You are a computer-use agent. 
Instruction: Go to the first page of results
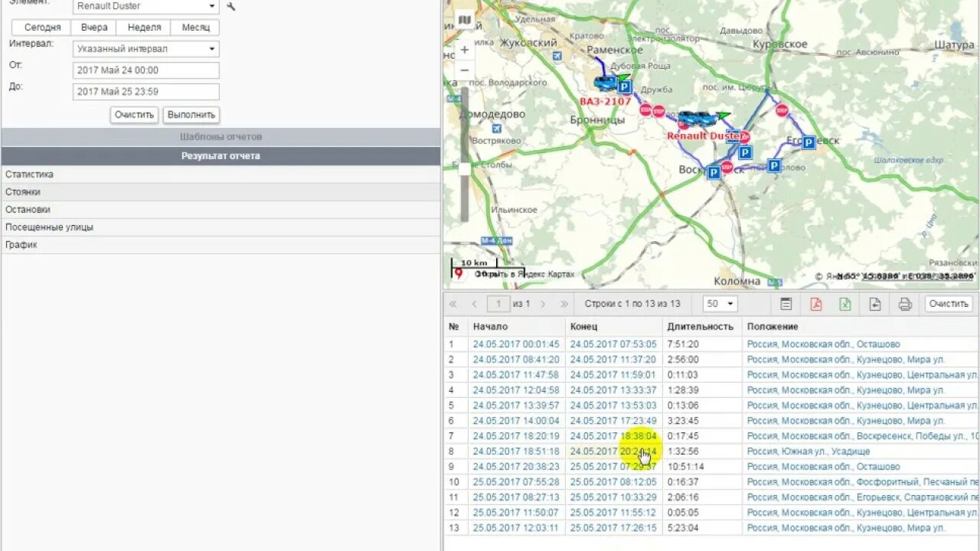click(452, 304)
